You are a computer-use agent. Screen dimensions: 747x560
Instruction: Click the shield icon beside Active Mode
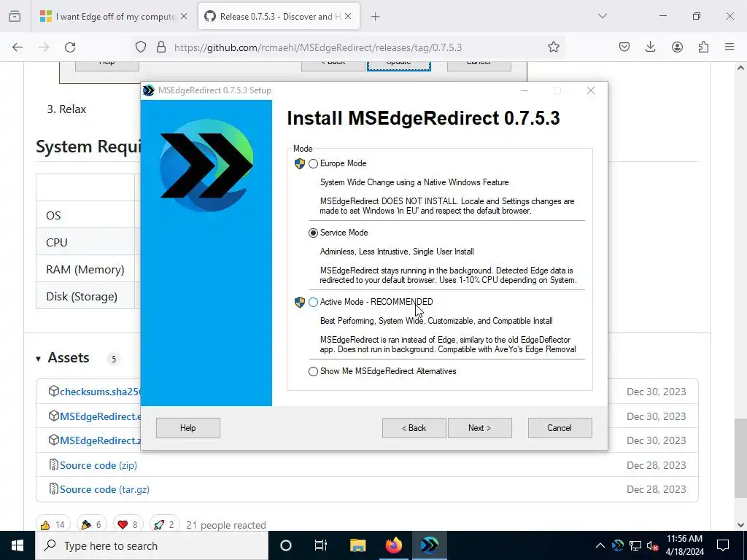(300, 303)
